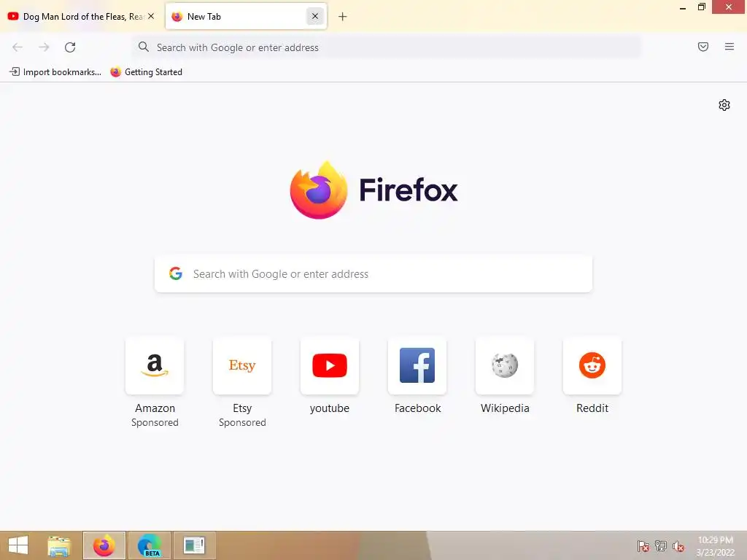Select the New Tab tab
The image size is (747, 560).
click(246, 16)
